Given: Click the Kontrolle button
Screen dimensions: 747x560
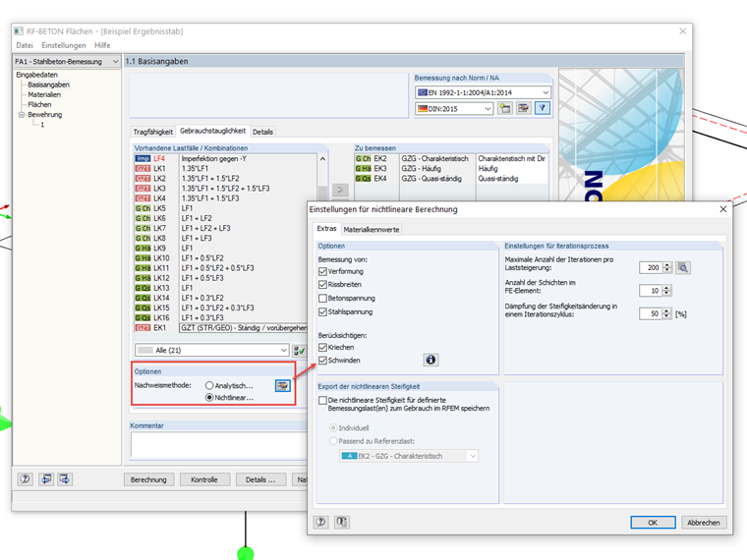Looking at the screenshot, I should click(x=204, y=479).
